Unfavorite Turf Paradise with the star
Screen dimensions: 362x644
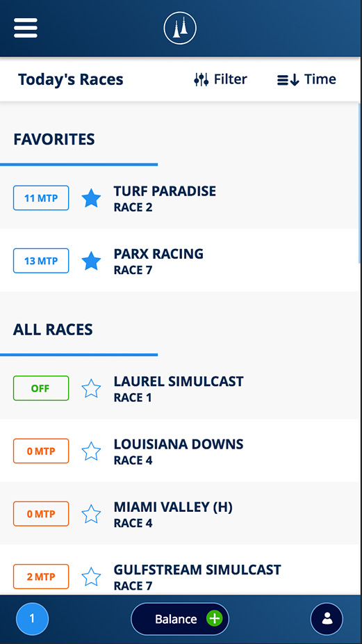click(x=91, y=198)
